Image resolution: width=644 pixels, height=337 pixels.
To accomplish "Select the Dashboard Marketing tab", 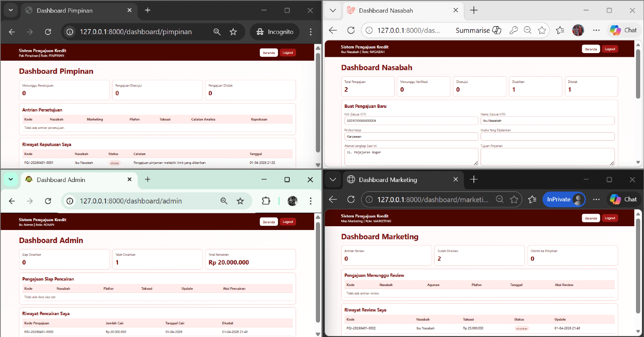I will [402, 180].
